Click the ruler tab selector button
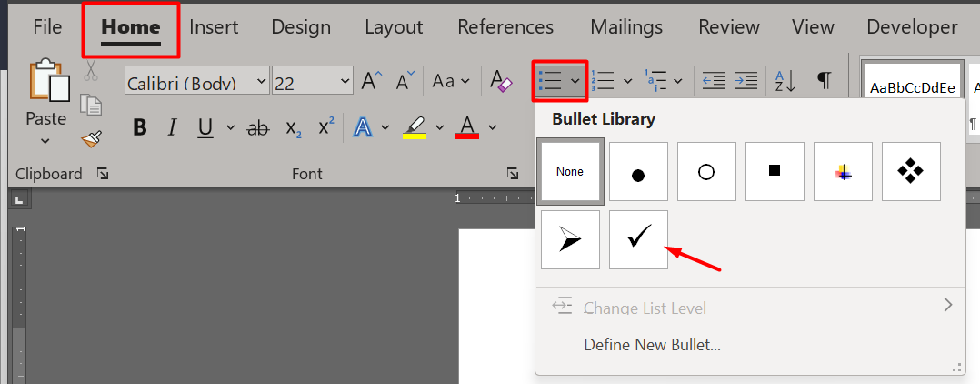The width and height of the screenshot is (980, 384). tap(19, 200)
